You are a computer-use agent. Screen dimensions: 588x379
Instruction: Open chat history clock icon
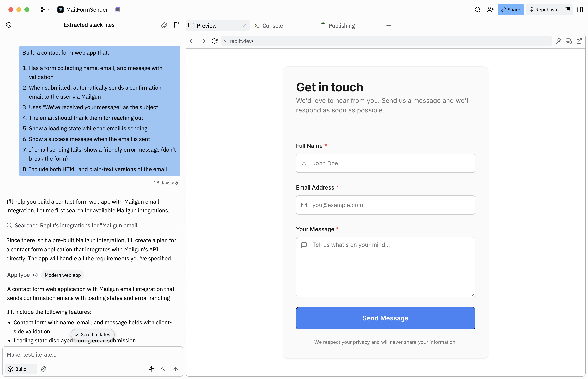click(x=9, y=25)
